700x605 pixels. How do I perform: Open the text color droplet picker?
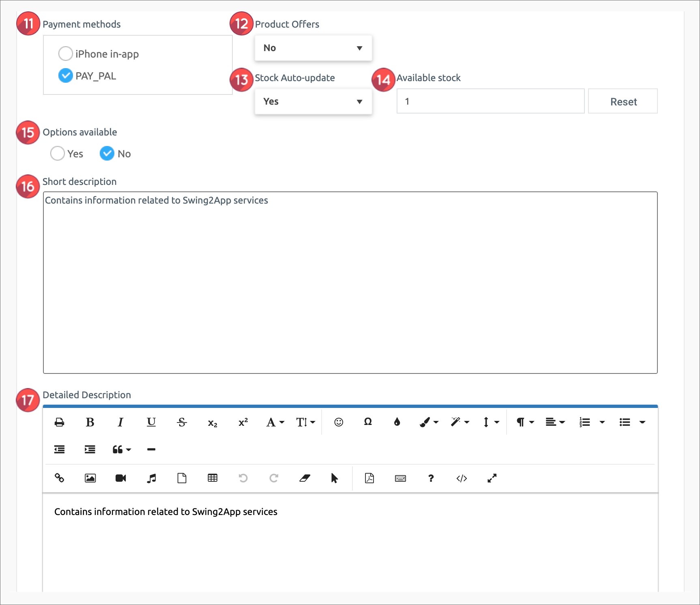397,423
